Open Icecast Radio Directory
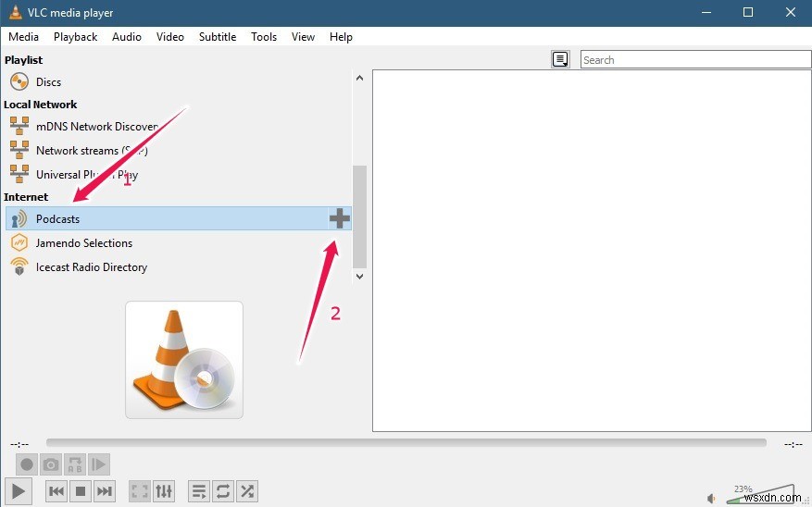This screenshot has width=812, height=507. (91, 267)
